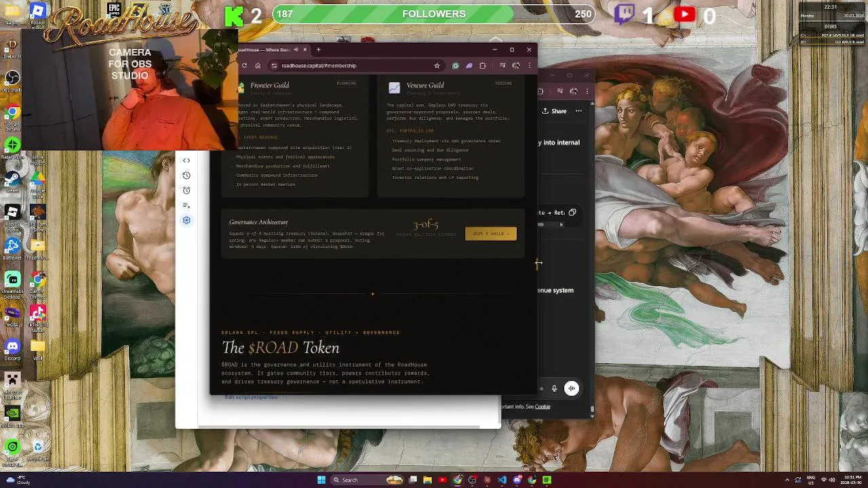
Task: Open File Explorer from the taskbar
Action: click(x=428, y=480)
